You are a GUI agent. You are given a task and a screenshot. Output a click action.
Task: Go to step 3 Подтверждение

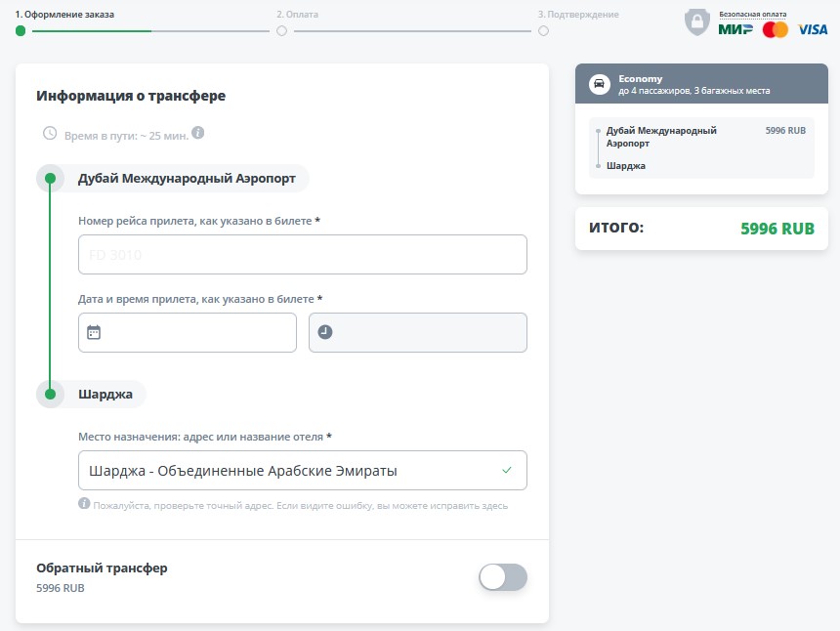(543, 30)
